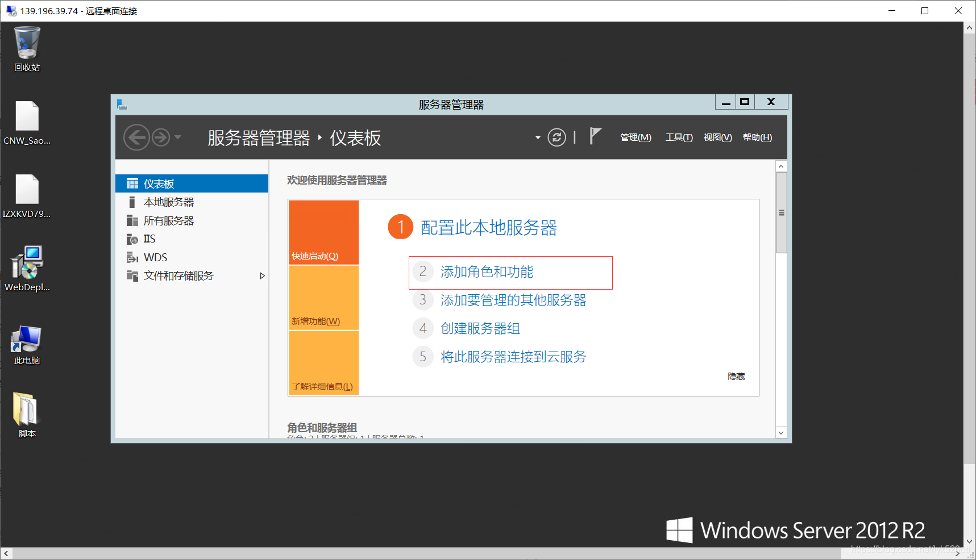
Task: Select the CNW_Sao... file on desktop
Action: click(27, 123)
